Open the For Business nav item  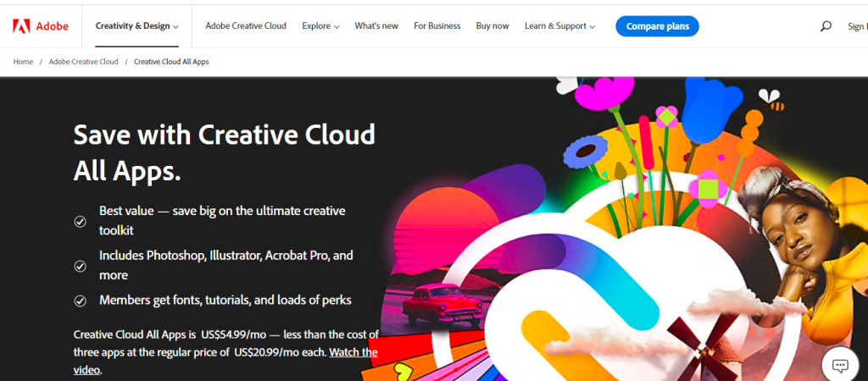(x=437, y=26)
